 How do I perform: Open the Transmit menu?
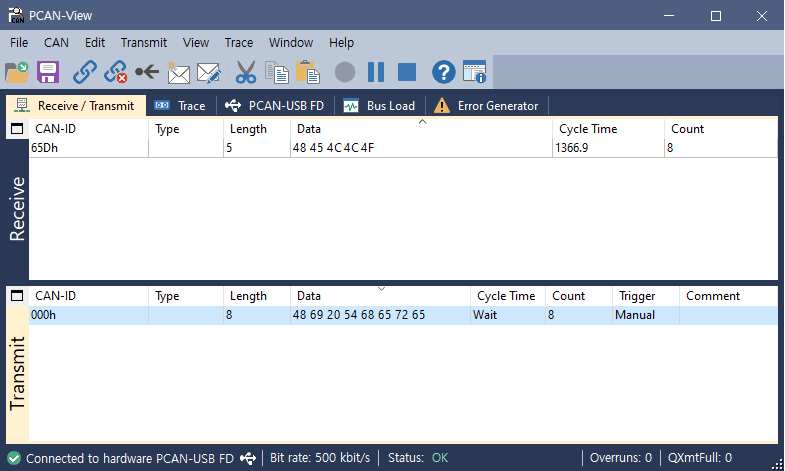(144, 43)
